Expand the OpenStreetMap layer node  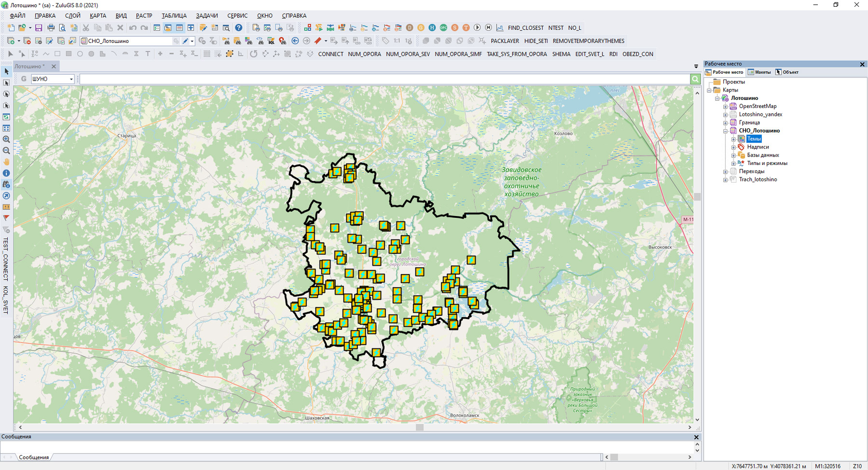725,107
